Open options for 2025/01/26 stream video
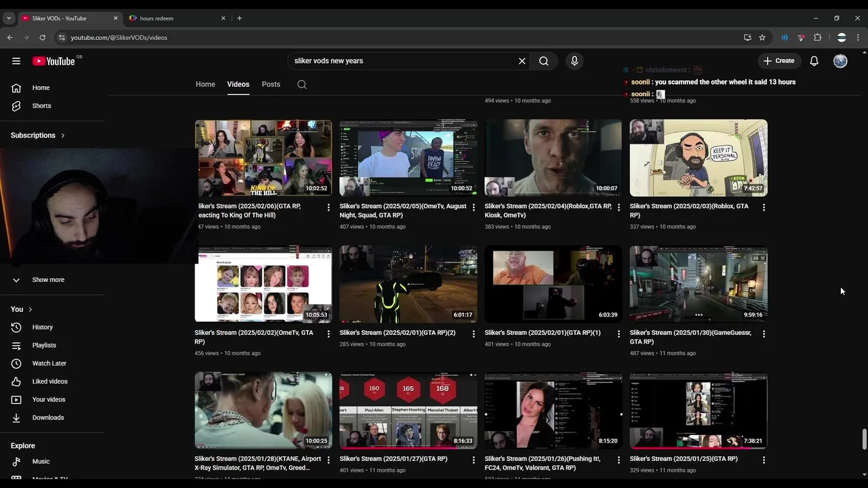868x488 pixels. pos(618,460)
